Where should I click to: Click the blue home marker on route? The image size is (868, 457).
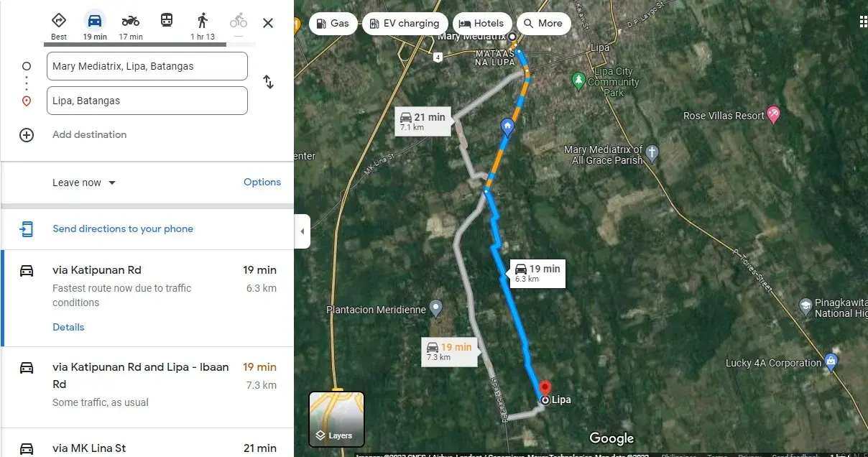click(x=507, y=127)
